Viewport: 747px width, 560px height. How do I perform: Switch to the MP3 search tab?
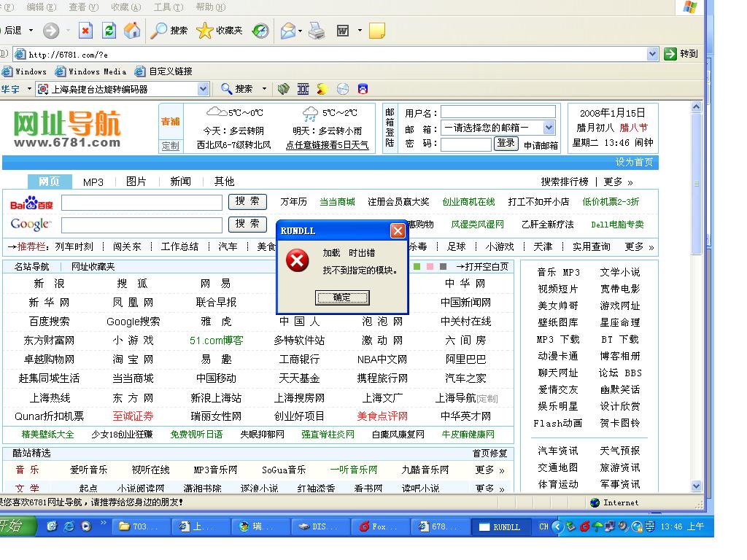[93, 182]
